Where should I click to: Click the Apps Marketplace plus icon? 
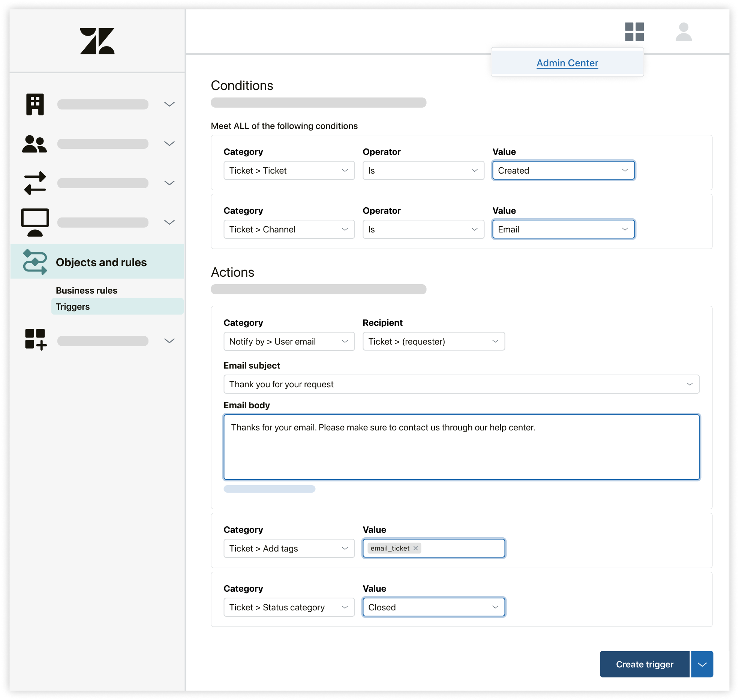coord(35,341)
